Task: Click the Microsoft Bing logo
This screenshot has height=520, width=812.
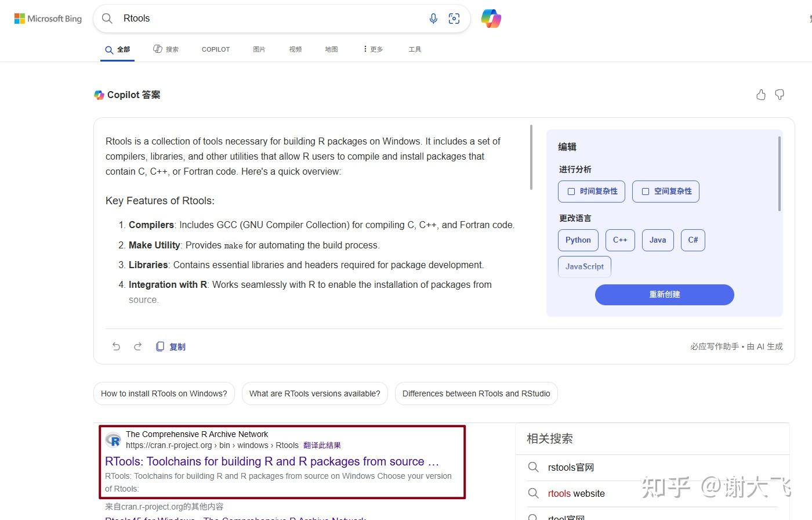Action: coord(48,18)
